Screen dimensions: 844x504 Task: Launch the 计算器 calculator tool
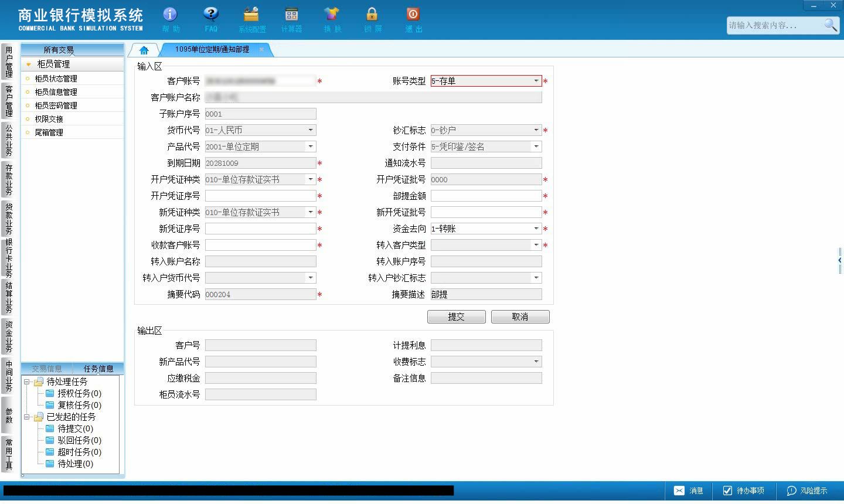coord(291,19)
